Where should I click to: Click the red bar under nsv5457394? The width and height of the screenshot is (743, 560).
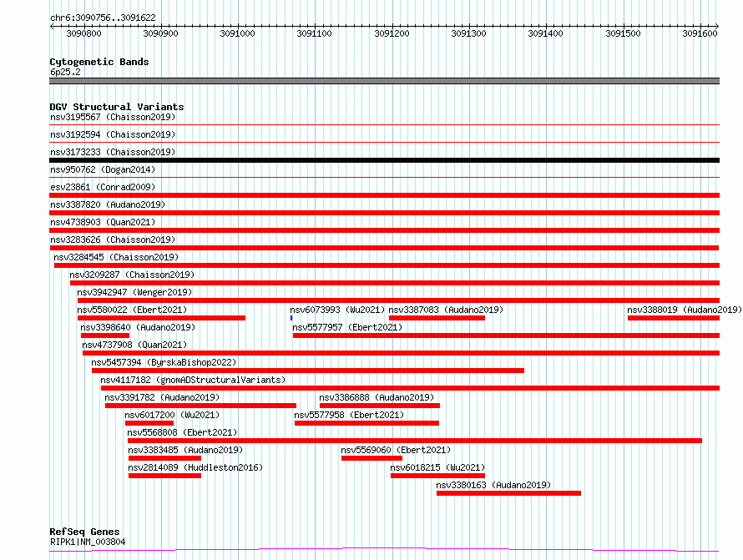pyautogui.click(x=308, y=371)
